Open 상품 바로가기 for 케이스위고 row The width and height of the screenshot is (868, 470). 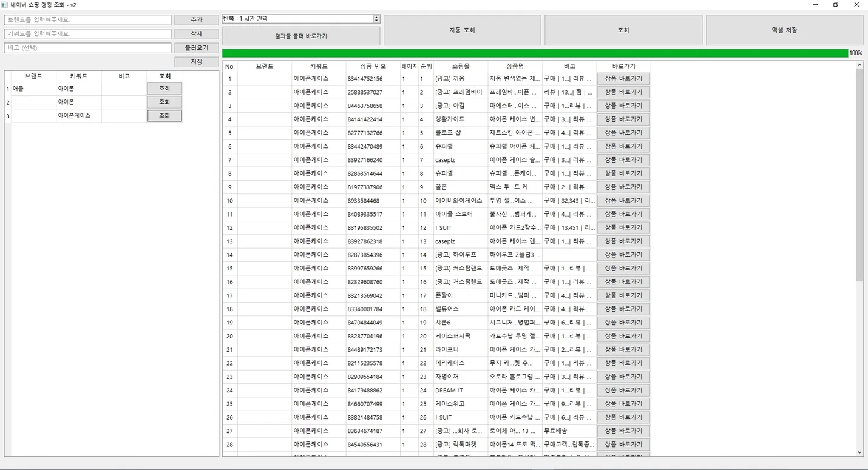click(623, 404)
